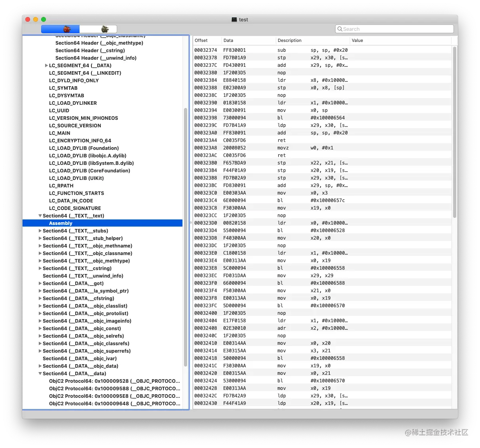
Task: Select row at offset 000323F0 bl #0x100006588
Action: click(x=322, y=283)
